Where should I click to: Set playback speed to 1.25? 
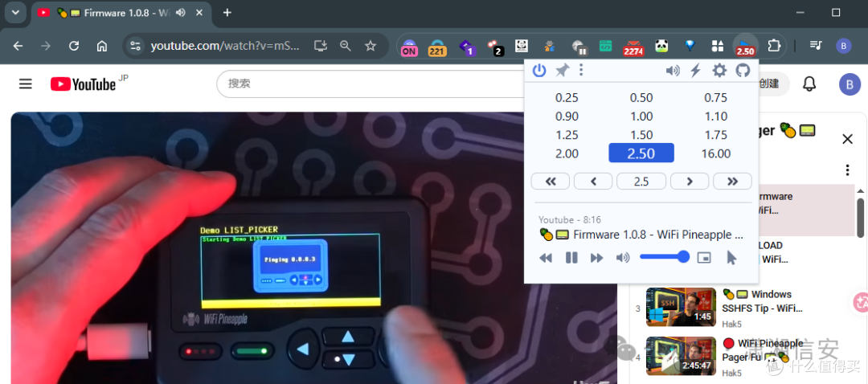tap(567, 135)
